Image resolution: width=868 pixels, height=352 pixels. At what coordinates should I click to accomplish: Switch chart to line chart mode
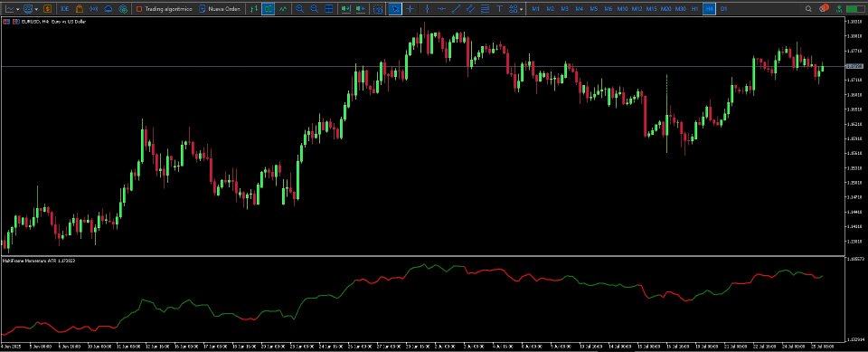coord(283,9)
